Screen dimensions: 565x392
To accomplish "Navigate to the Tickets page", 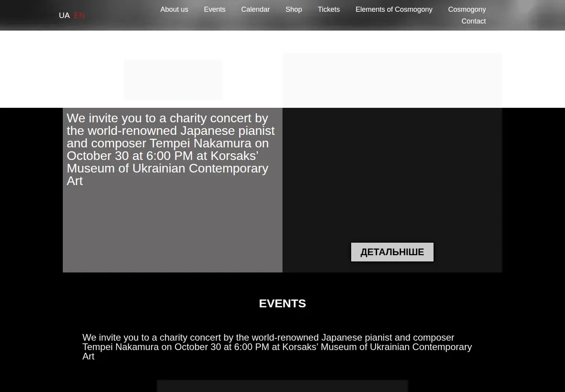I will [x=329, y=9].
